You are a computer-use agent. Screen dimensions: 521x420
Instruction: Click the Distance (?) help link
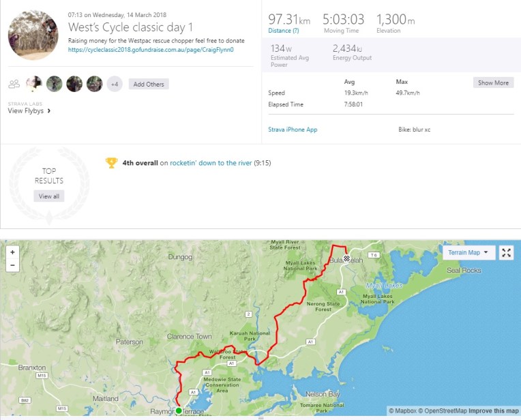[x=284, y=31]
